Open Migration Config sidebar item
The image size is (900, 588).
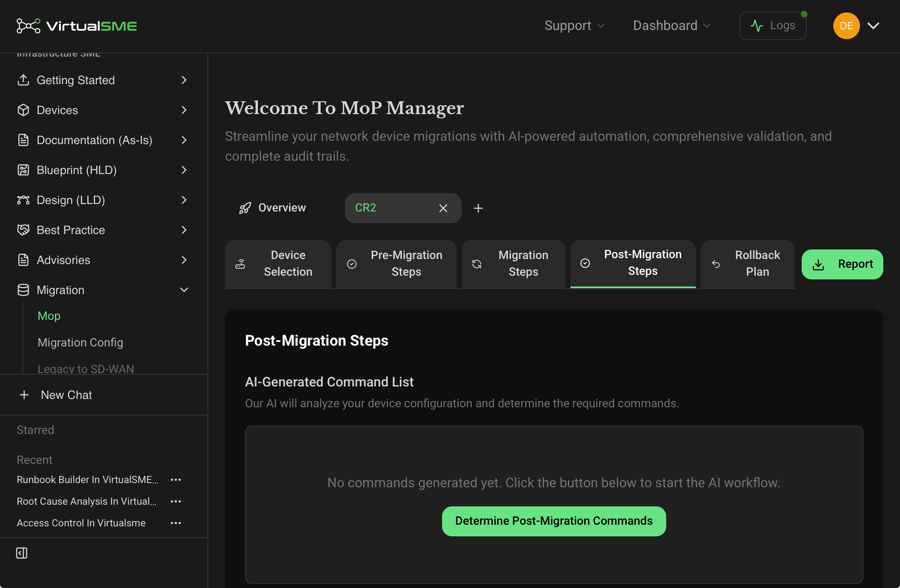coord(80,342)
